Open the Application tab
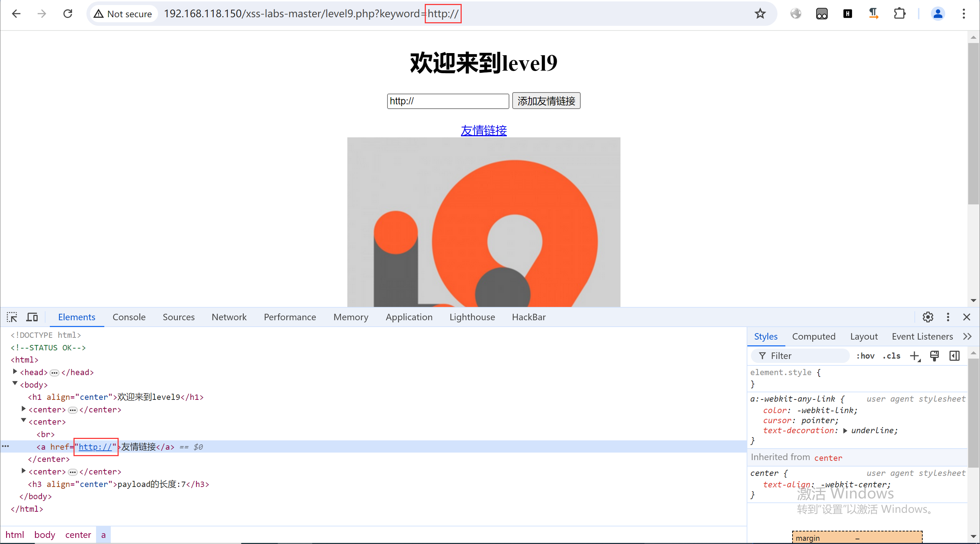This screenshot has width=980, height=544. click(x=409, y=317)
